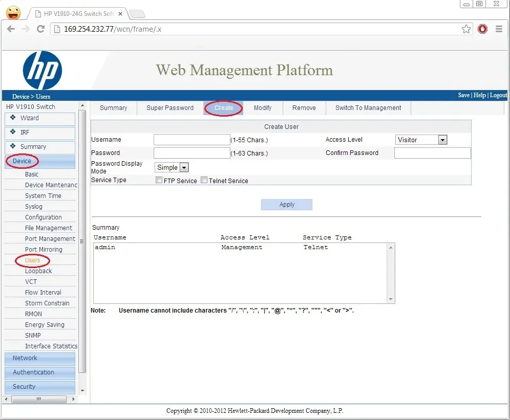The height and width of the screenshot is (420, 510).
Task: Switch to the Summary tab
Action: pyautogui.click(x=114, y=108)
